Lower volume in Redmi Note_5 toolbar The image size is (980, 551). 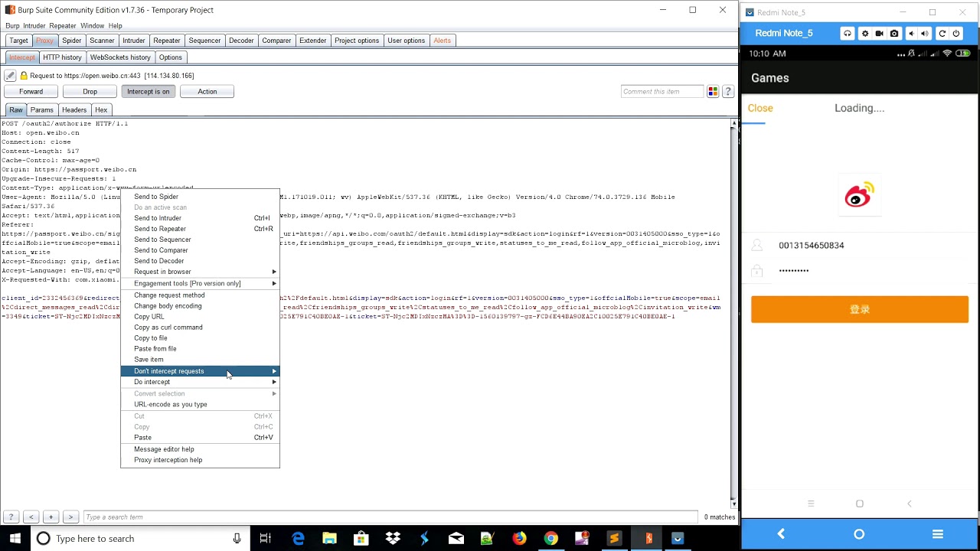[x=911, y=34]
